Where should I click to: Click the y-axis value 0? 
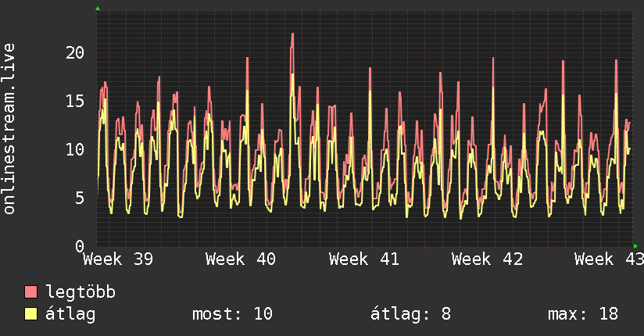tap(80, 246)
